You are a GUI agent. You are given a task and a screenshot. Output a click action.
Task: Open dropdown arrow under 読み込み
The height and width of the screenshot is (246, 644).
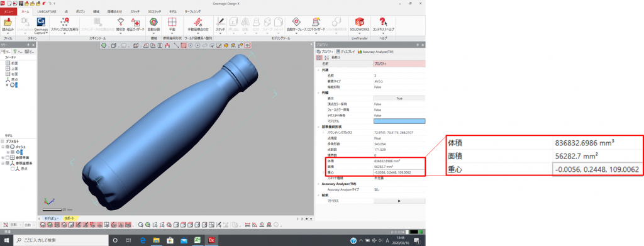(x=8, y=33)
